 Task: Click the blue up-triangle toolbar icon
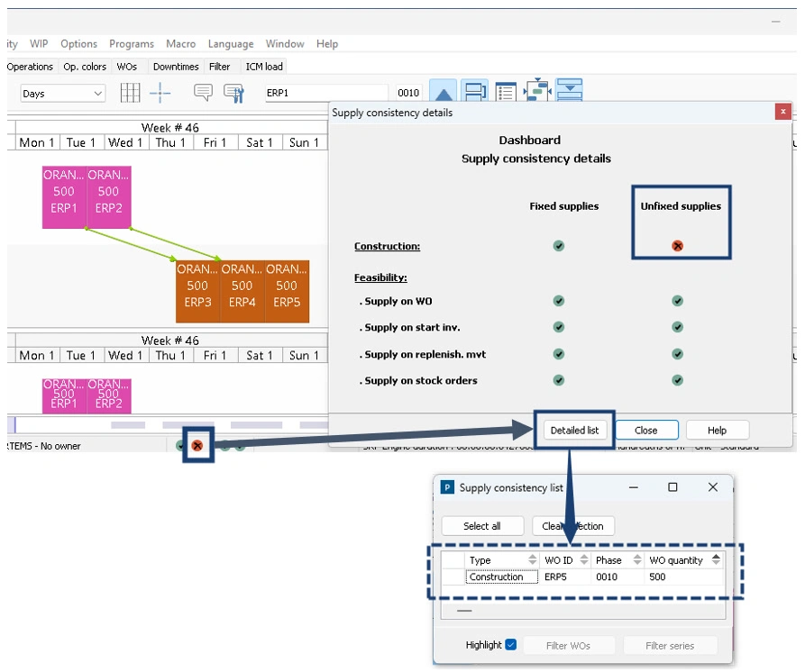443,91
